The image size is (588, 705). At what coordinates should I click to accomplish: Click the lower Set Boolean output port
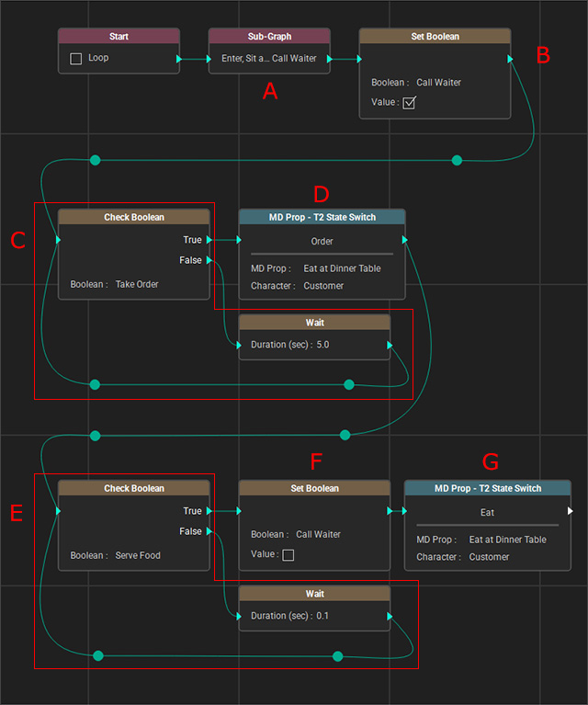[x=390, y=511]
